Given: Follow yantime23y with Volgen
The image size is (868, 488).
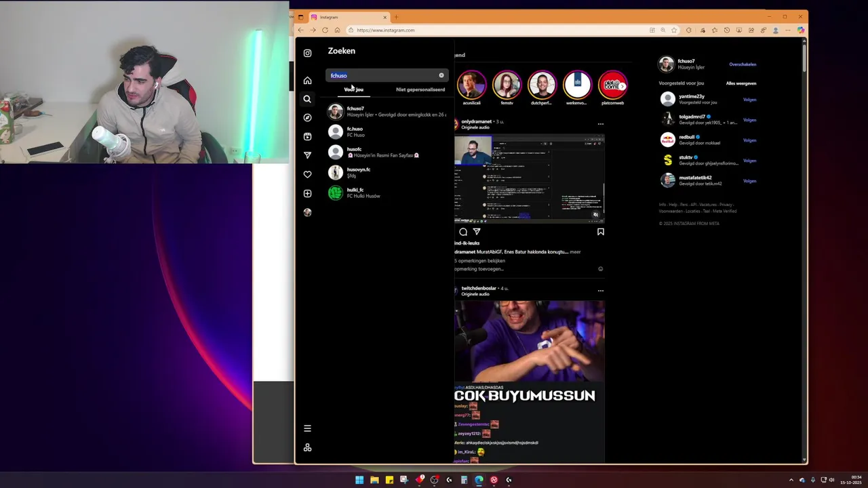Looking at the screenshot, I should [x=749, y=100].
